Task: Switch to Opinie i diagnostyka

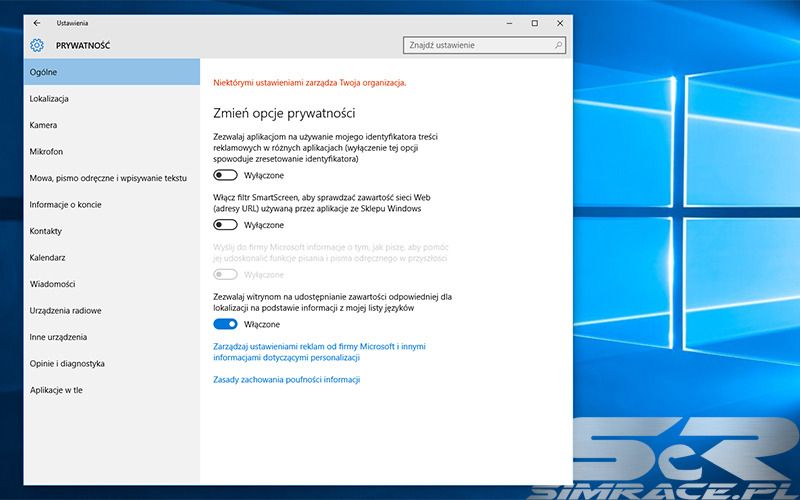Action: [67, 364]
